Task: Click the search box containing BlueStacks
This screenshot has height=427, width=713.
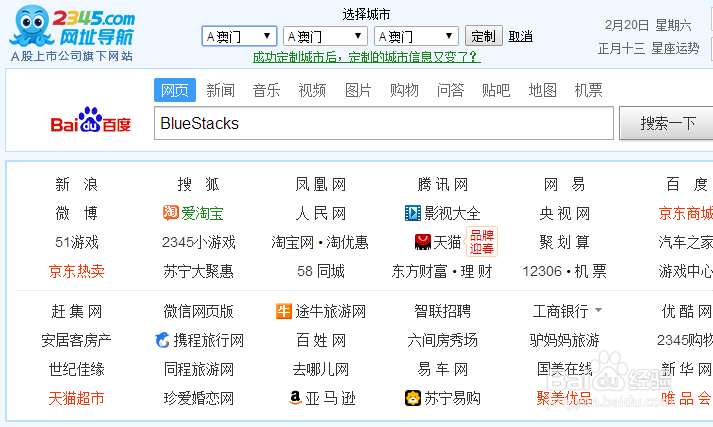Action: point(384,123)
